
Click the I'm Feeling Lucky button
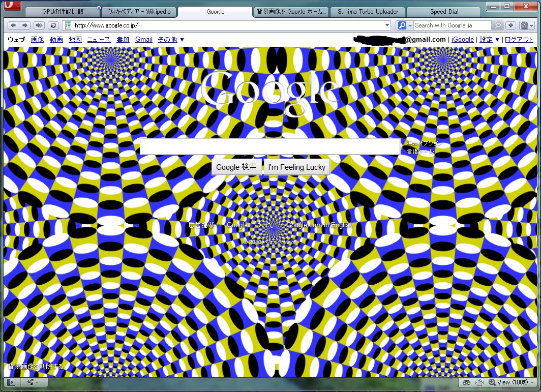coord(297,167)
